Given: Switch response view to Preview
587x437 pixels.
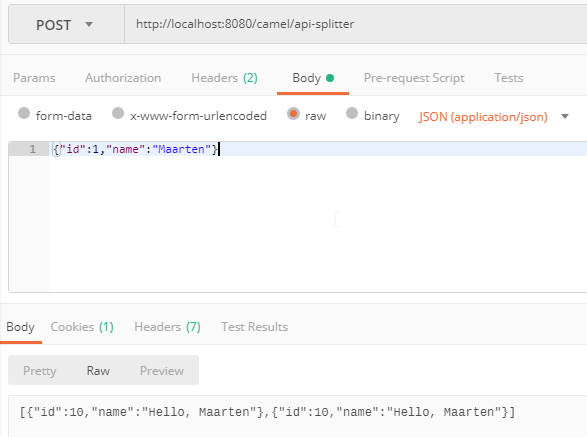Looking at the screenshot, I should click(x=162, y=371).
